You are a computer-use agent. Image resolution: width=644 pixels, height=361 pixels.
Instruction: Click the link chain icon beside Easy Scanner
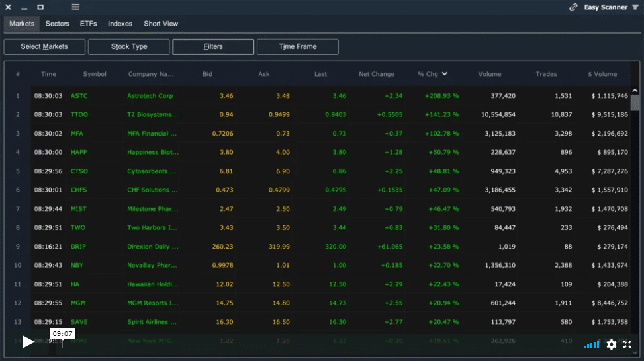[573, 7]
